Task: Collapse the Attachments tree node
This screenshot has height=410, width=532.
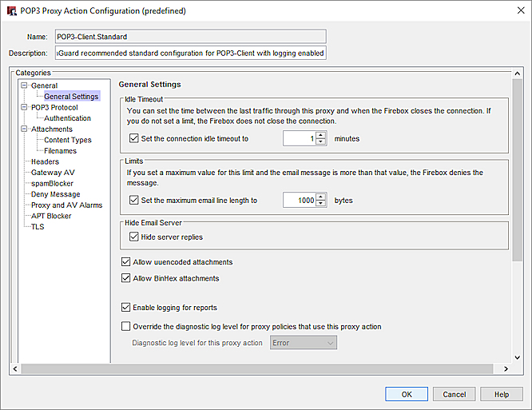Action: (24, 129)
